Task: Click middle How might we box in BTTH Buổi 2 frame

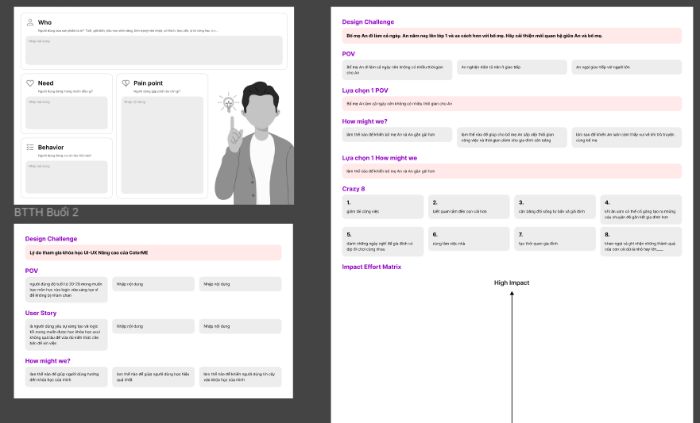Action: [153, 377]
